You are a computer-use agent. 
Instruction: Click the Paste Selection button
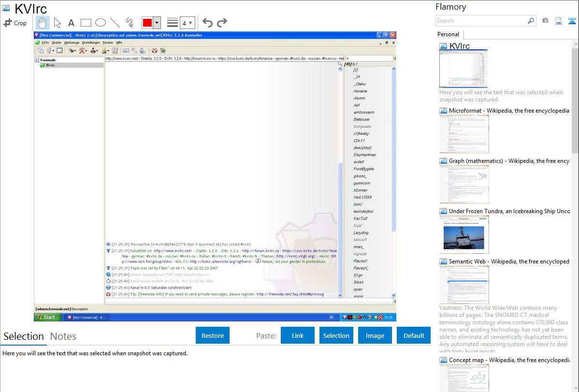pos(336,335)
